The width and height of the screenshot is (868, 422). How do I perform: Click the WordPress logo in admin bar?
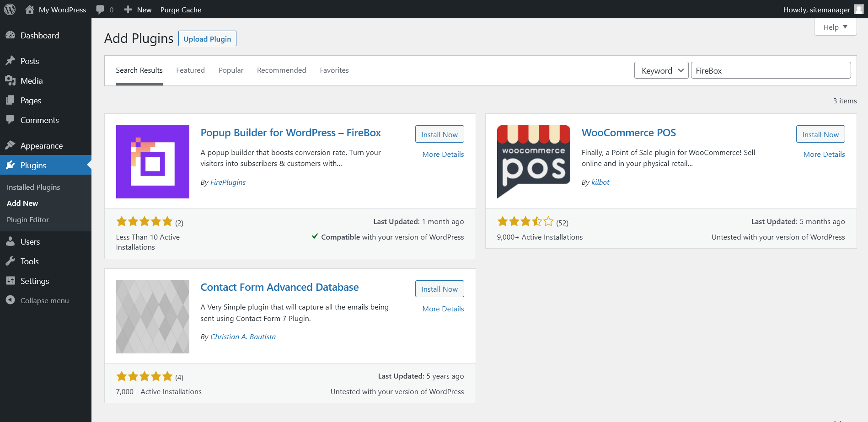pyautogui.click(x=10, y=9)
